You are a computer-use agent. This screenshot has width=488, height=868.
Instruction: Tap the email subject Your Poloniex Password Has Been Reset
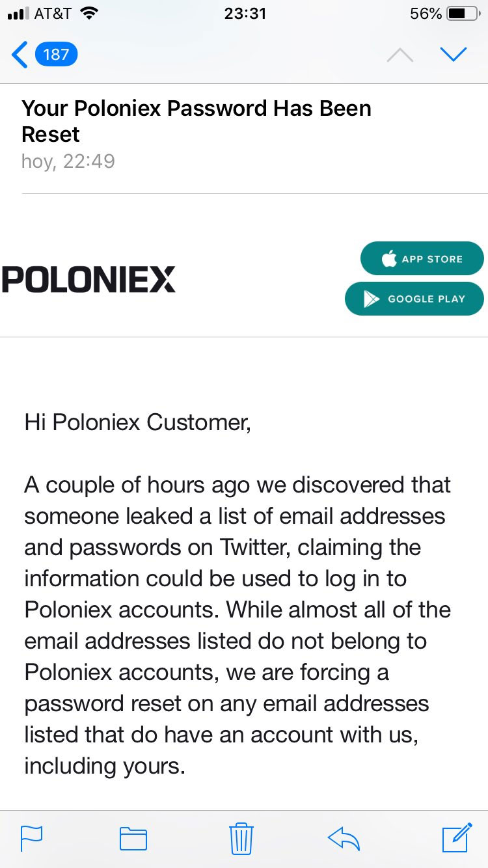coord(197,121)
